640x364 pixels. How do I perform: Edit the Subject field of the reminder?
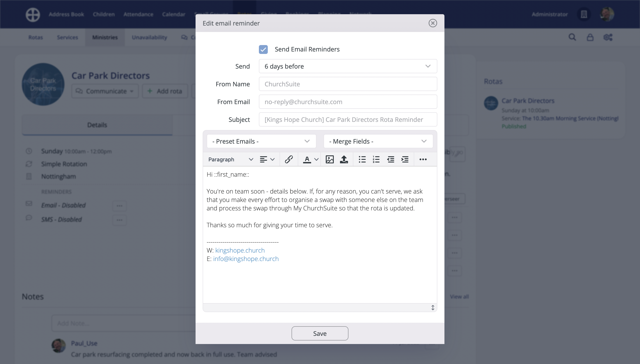pyautogui.click(x=348, y=119)
